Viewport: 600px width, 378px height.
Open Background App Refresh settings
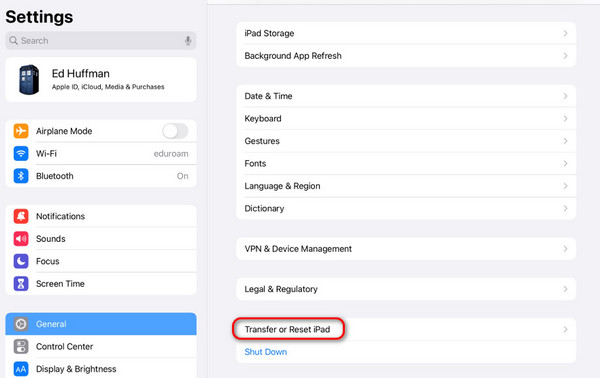coord(406,56)
